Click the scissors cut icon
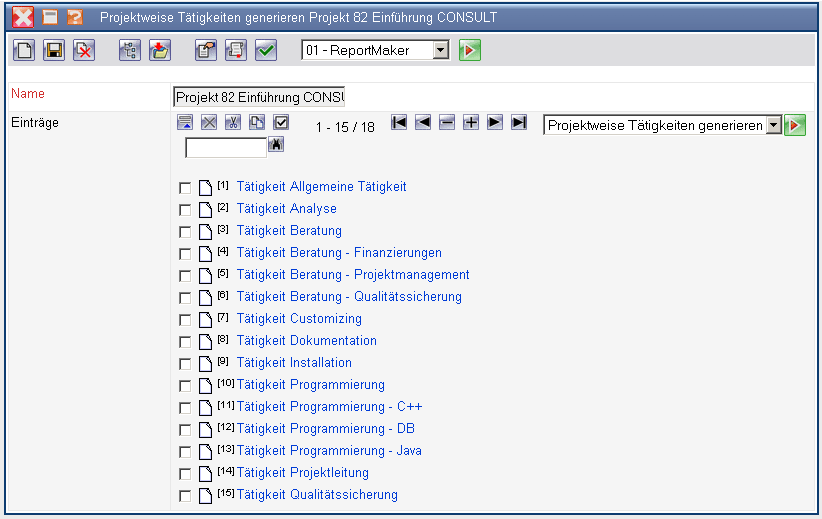The width and height of the screenshot is (822, 519). (x=233, y=122)
